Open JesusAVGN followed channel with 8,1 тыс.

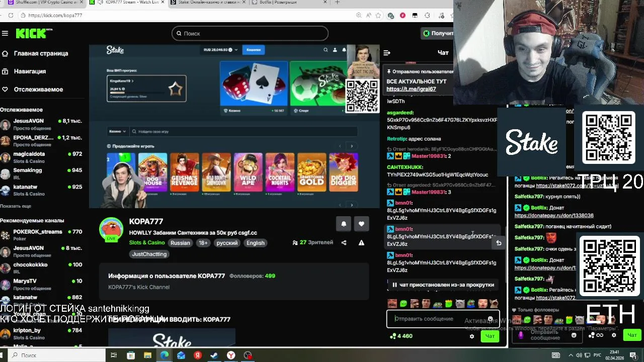[42, 124]
